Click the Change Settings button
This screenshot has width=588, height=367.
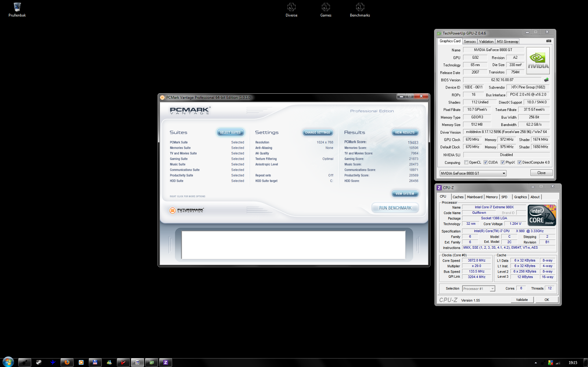[318, 133]
